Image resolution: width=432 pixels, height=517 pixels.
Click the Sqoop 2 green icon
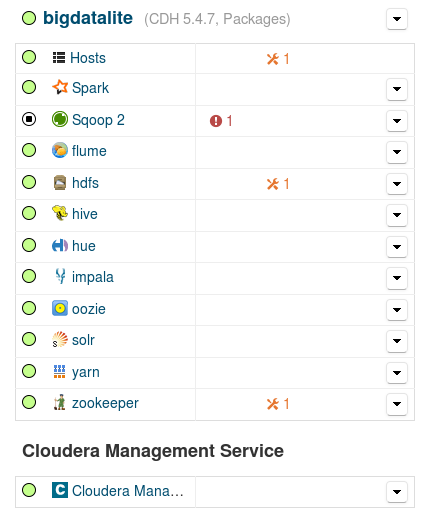(x=60, y=119)
